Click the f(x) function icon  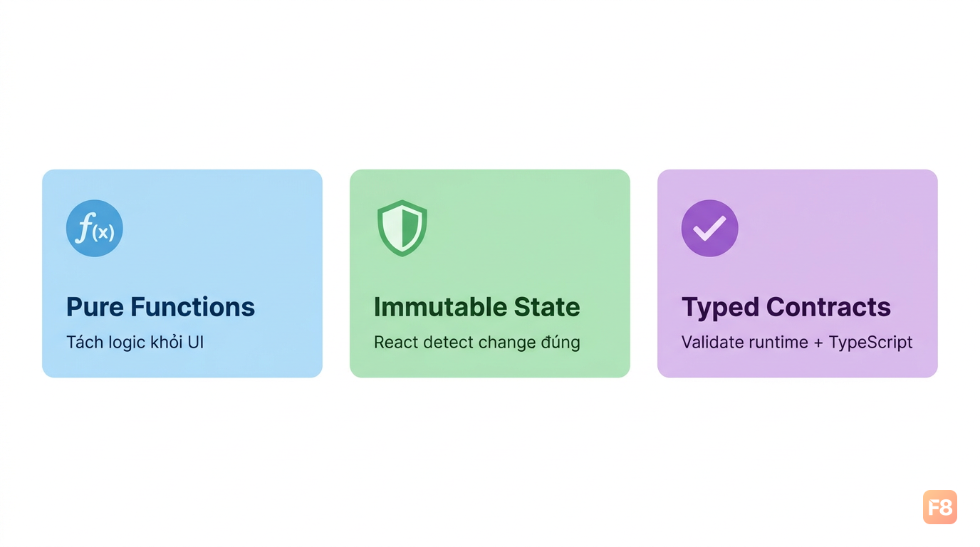(x=95, y=228)
